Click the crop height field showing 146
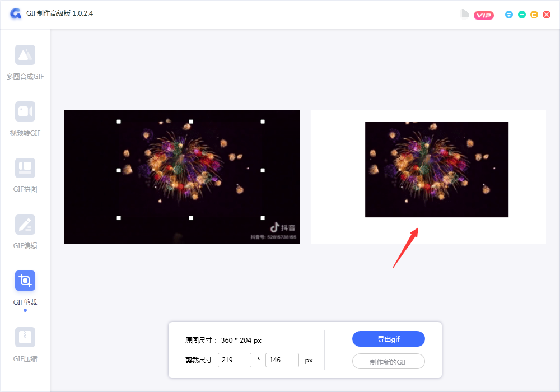Screen dimensions: 560x392 tap(282, 360)
